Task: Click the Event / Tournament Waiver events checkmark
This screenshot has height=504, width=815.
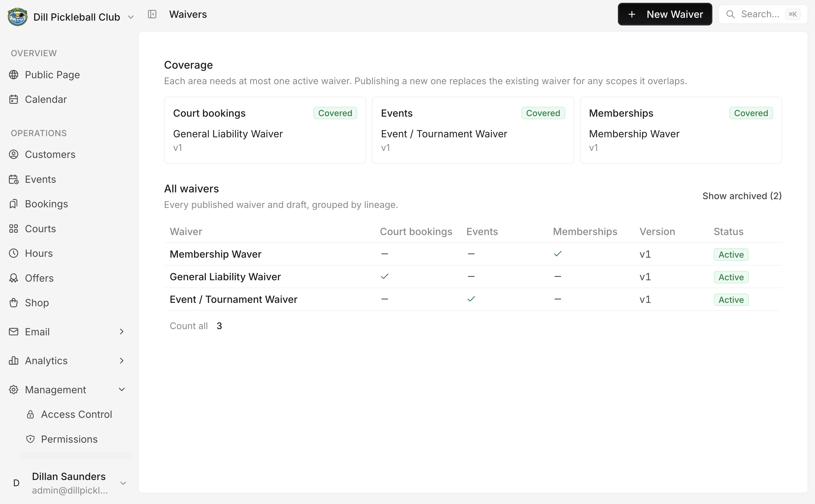Action: 471,299
